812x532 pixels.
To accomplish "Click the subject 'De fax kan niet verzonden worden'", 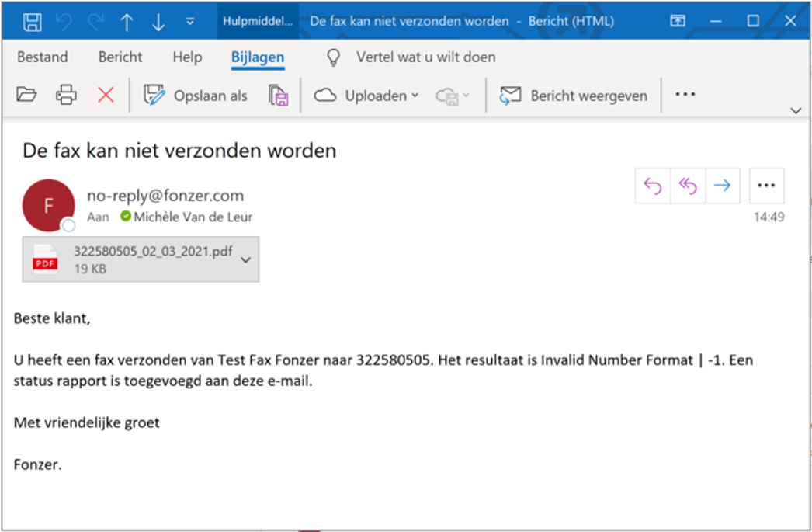I will 179,151.
